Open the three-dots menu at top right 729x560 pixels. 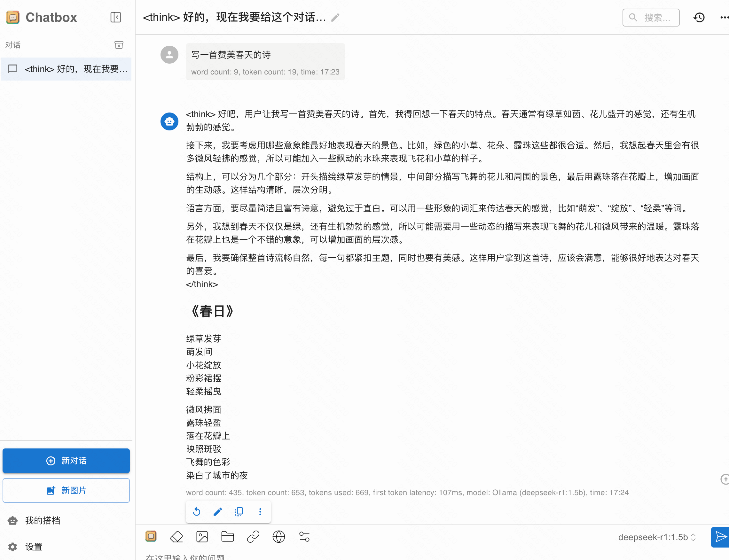[724, 17]
